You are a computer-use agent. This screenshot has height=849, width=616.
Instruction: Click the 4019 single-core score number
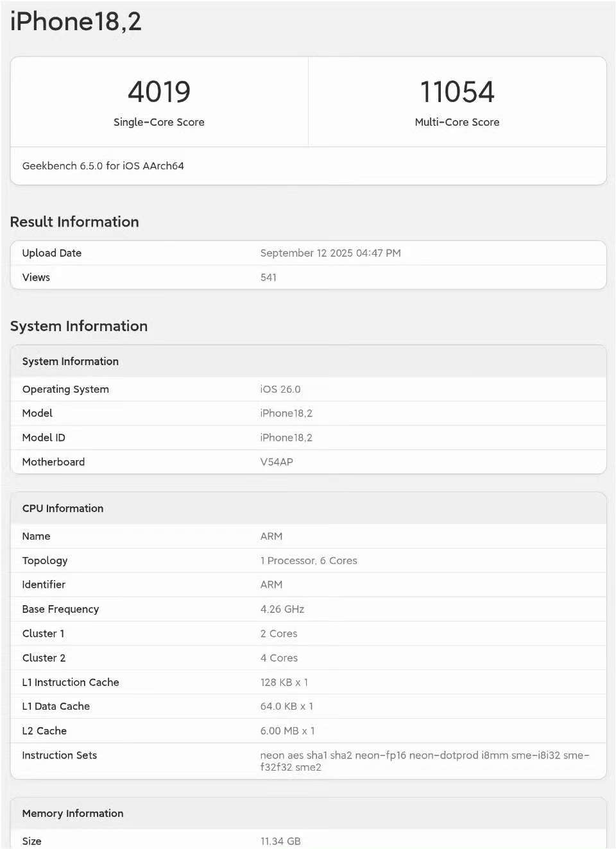[159, 92]
